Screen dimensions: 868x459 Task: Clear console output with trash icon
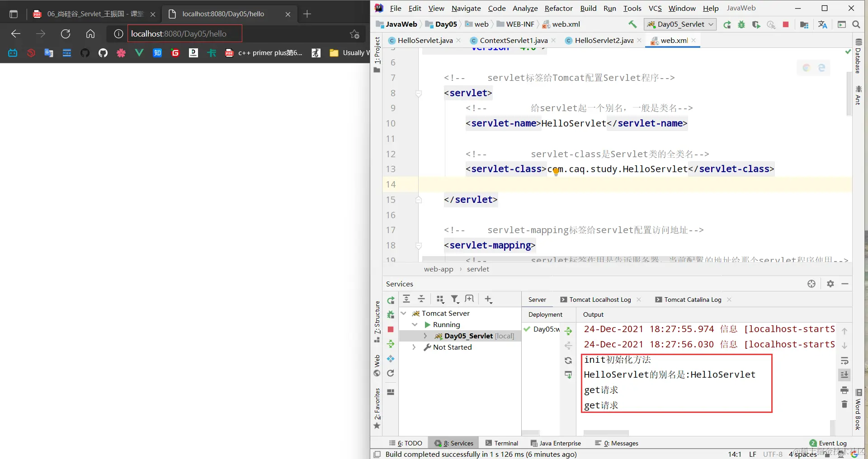click(x=844, y=404)
